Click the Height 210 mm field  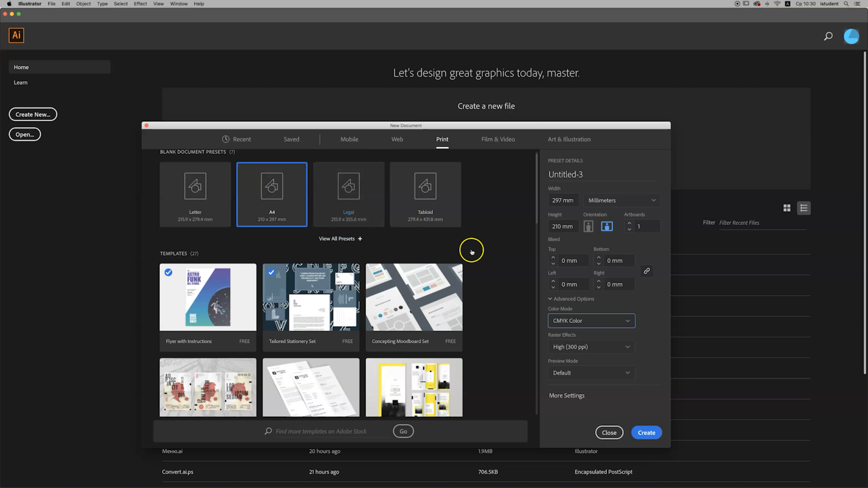pyautogui.click(x=563, y=226)
